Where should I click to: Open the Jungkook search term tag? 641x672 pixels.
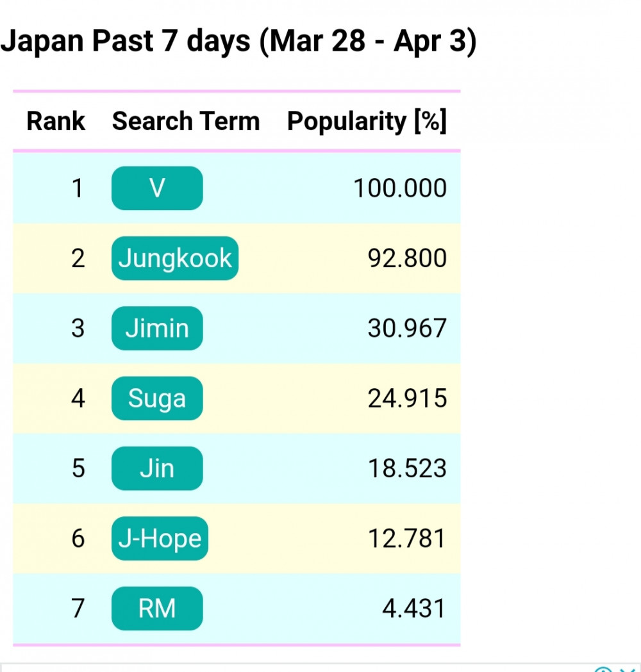(x=175, y=258)
